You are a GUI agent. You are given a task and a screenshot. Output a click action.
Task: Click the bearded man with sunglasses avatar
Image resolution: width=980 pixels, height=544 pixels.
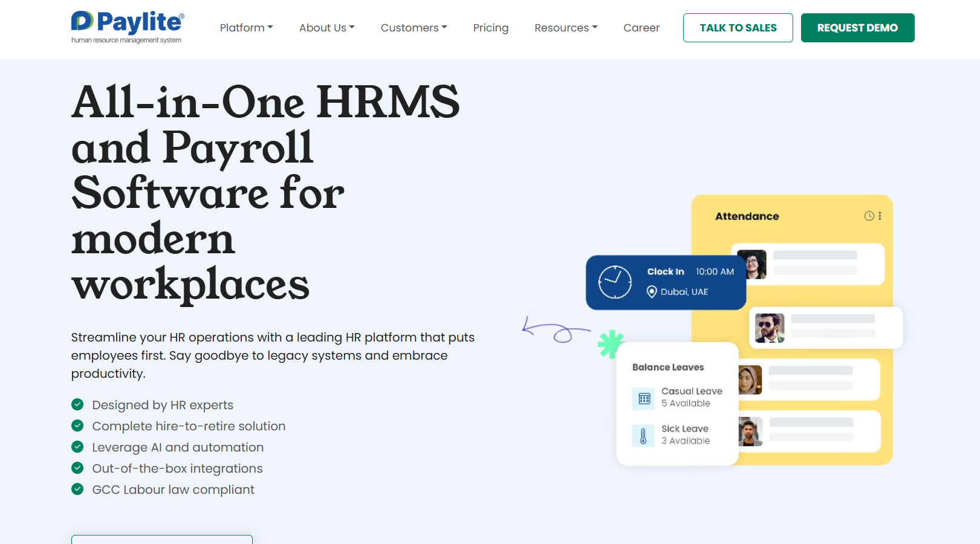pyautogui.click(x=770, y=328)
